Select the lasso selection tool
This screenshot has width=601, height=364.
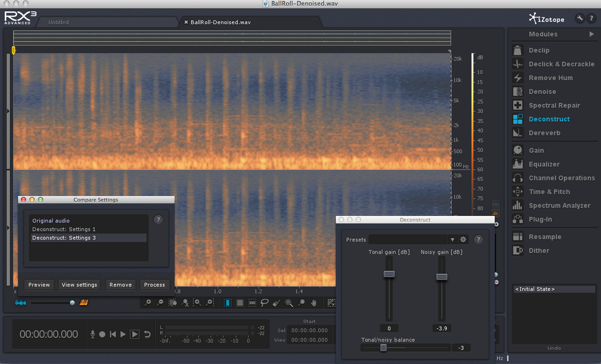point(265,303)
